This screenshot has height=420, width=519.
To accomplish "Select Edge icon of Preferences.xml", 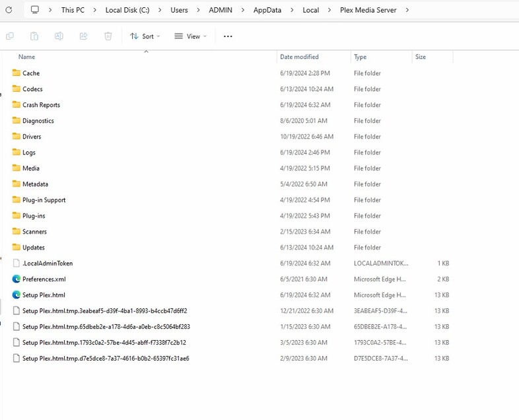I will coord(17,279).
